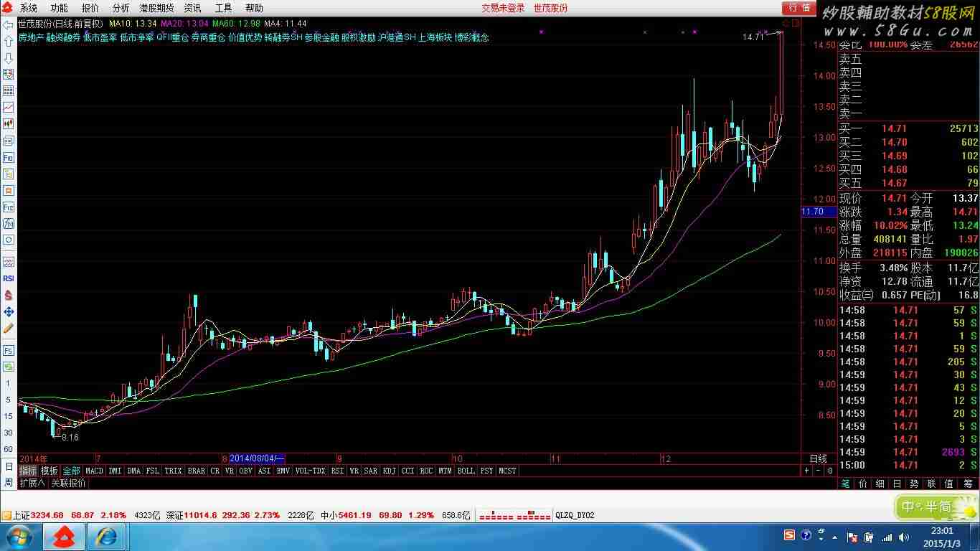Click the 沪港通SH concept tag
980x551 pixels.
[397, 37]
